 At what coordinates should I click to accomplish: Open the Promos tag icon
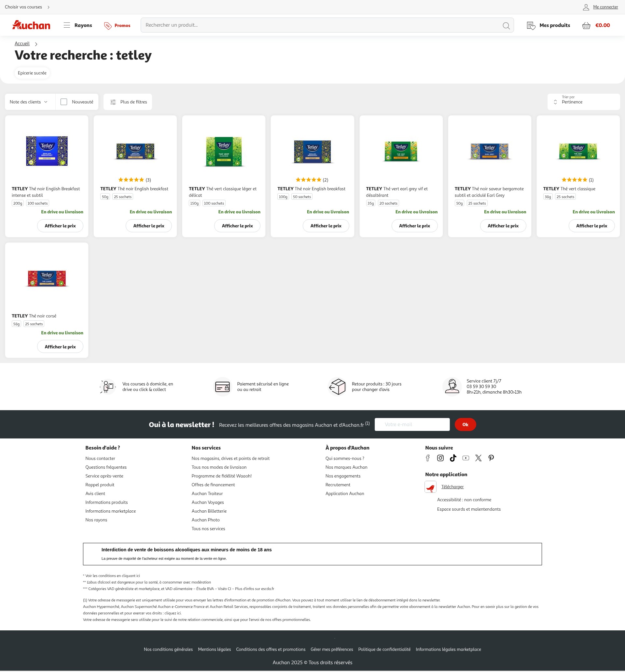[107, 25]
